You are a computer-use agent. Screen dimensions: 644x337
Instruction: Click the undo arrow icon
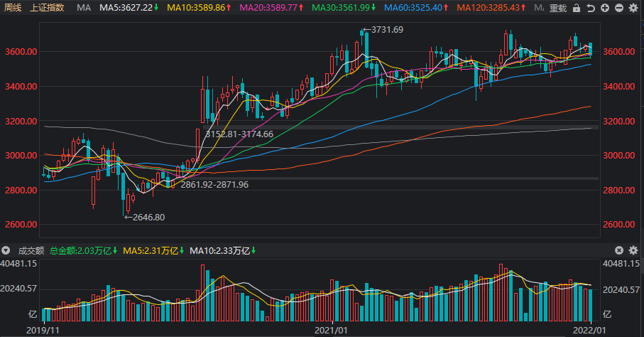coord(591,8)
